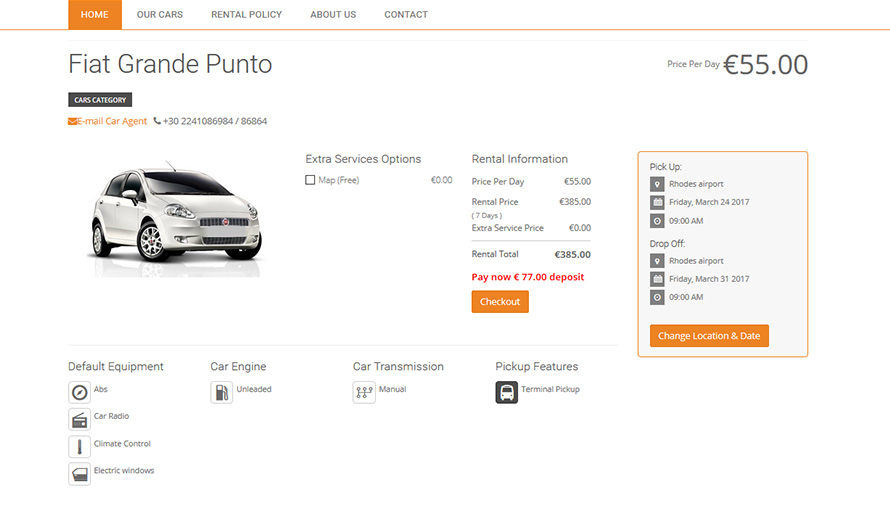
Task: Click the Pick Up 09:00 AM time
Action: pyautogui.click(x=686, y=221)
